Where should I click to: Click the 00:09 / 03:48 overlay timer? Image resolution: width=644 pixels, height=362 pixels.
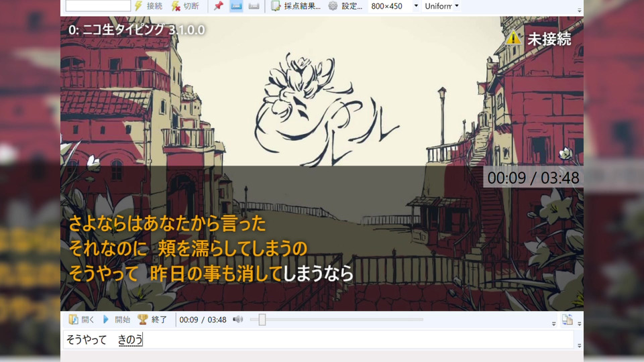(533, 178)
